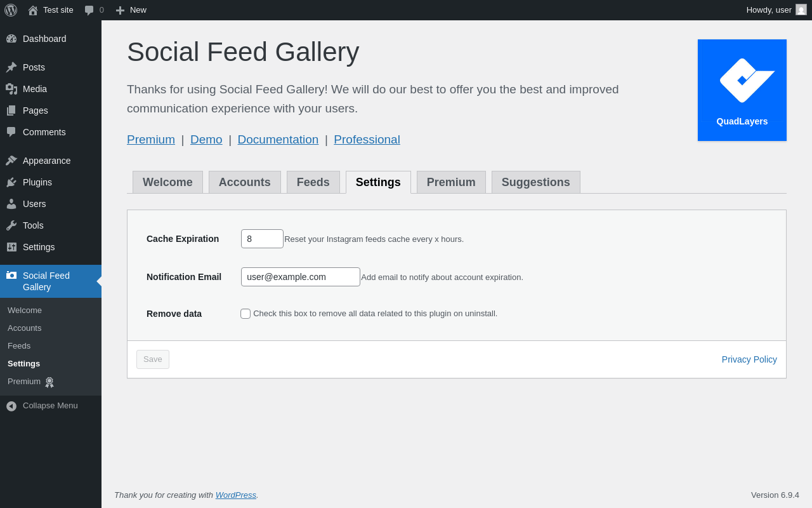Viewport: 812px width, 508px height.
Task: Click the Posts pushpin icon
Action: click(11, 67)
